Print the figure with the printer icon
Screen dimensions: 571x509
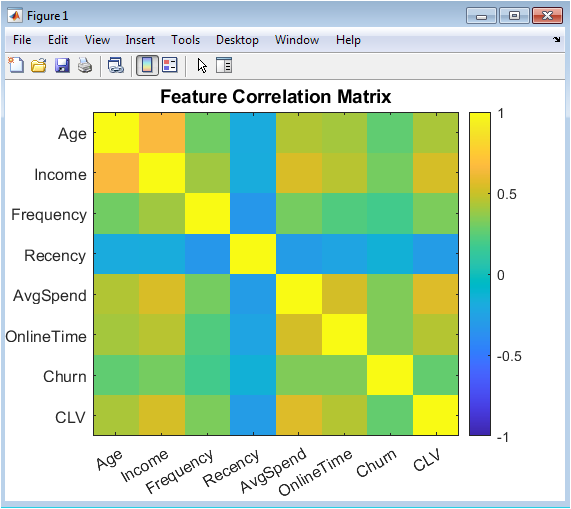85,66
